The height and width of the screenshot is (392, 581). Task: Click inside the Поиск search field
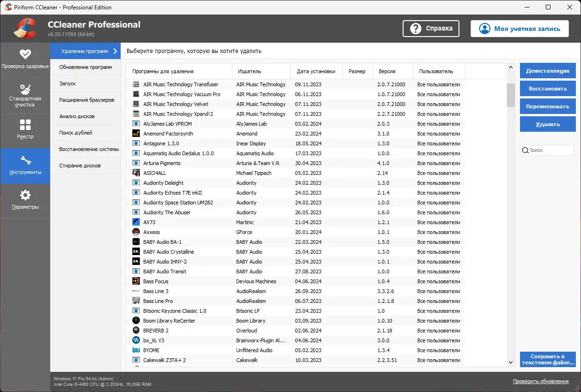pyautogui.click(x=549, y=150)
